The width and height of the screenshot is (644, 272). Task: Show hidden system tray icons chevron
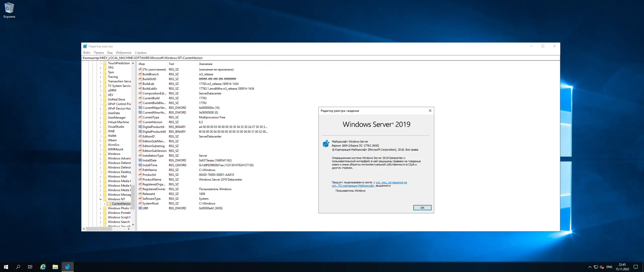(590, 267)
